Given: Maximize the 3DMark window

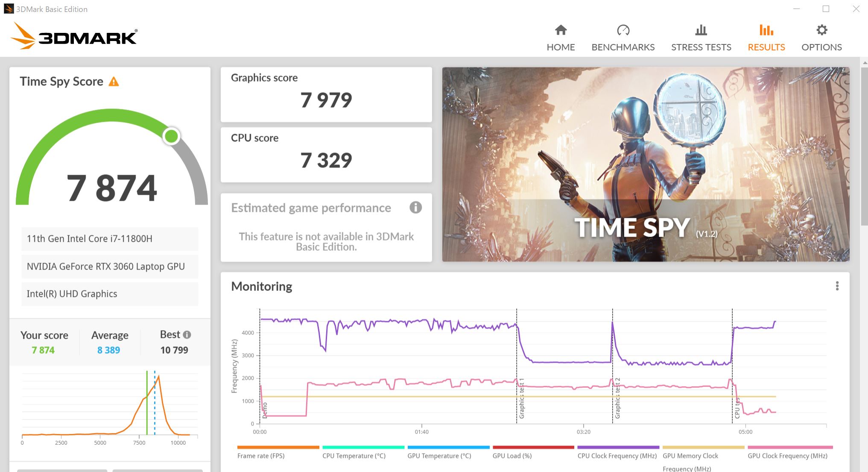Looking at the screenshot, I should click(826, 9).
